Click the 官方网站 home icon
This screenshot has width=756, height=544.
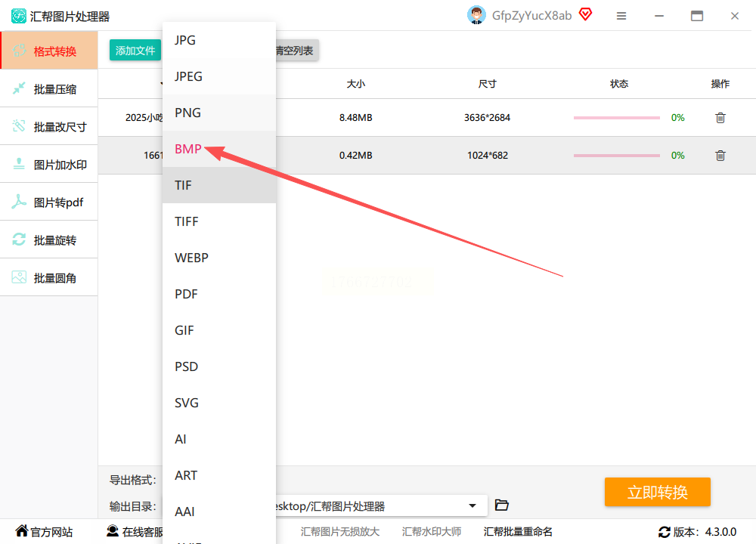click(22, 530)
